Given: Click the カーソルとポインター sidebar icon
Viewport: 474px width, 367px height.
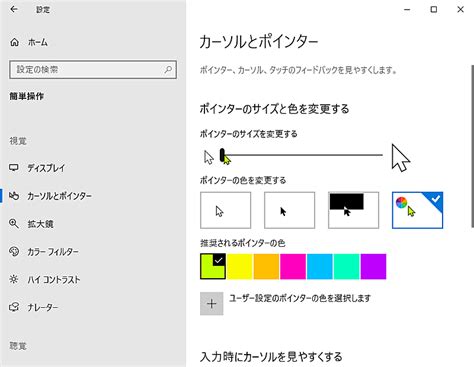Looking at the screenshot, I should pos(14,196).
